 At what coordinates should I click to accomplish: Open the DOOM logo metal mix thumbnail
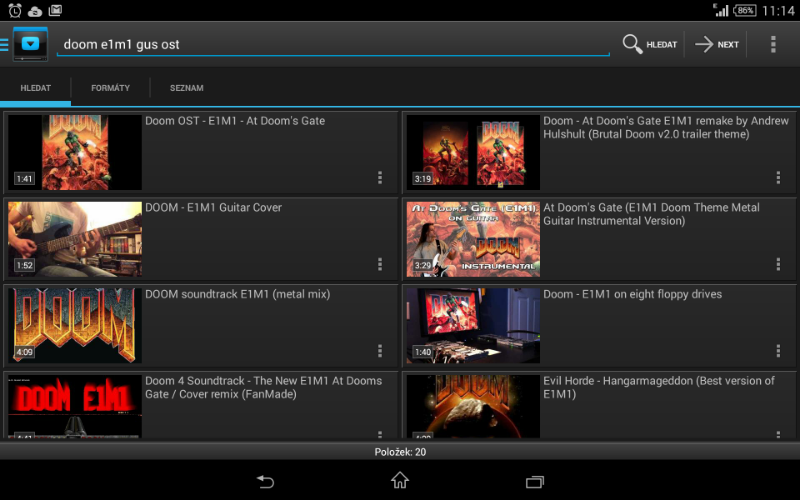(75, 326)
